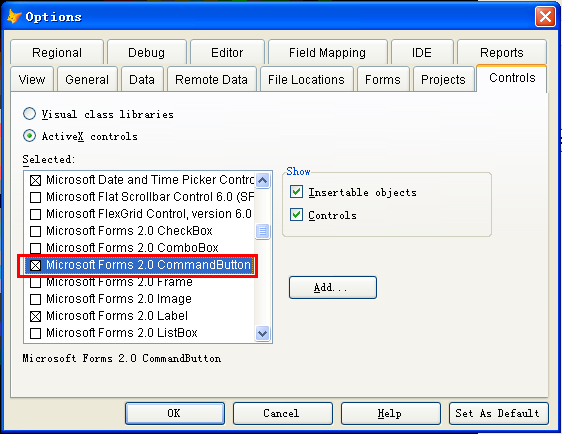Screen dimensions: 562x434
Task: Switch to the View tab
Action: click(x=32, y=79)
